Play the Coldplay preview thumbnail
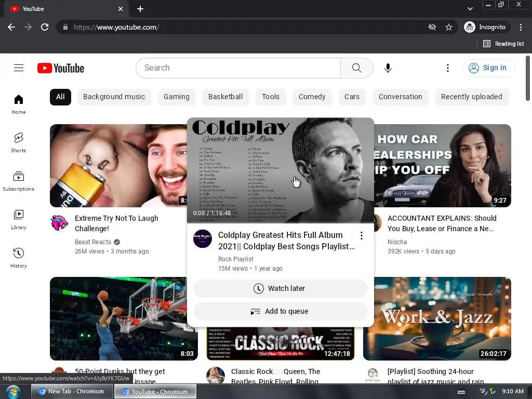532x399 pixels. (281, 170)
